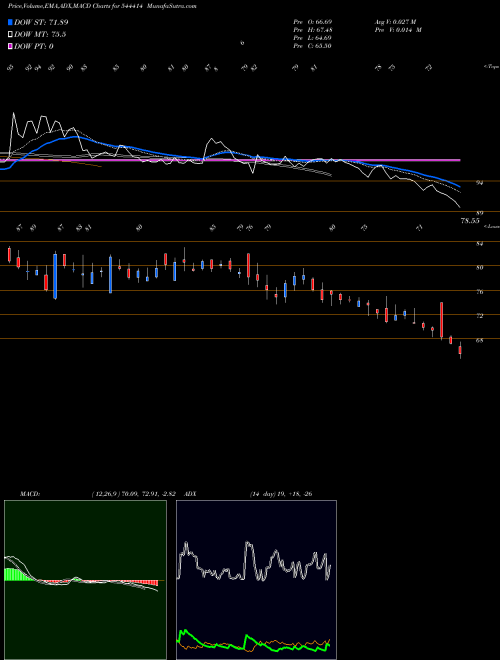Click the 'Pre V: 0.014 M' volume text
500x660 pixels.
tap(398, 30)
